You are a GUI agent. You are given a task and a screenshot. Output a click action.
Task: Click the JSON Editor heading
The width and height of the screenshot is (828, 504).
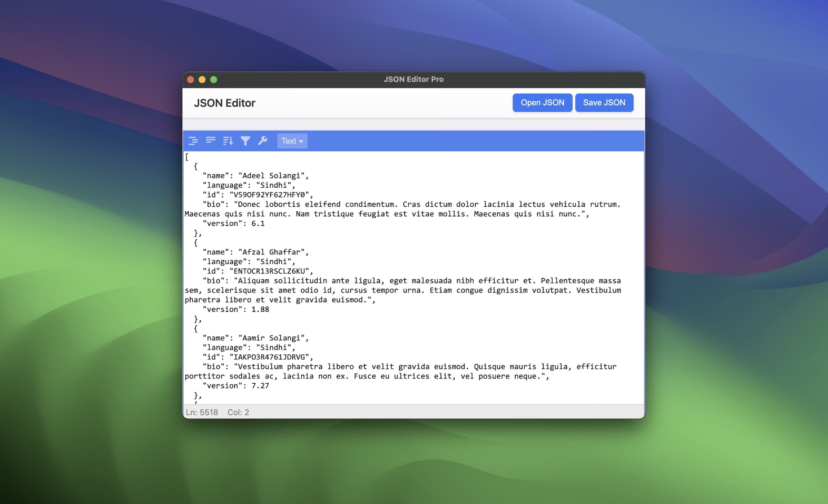pos(225,103)
